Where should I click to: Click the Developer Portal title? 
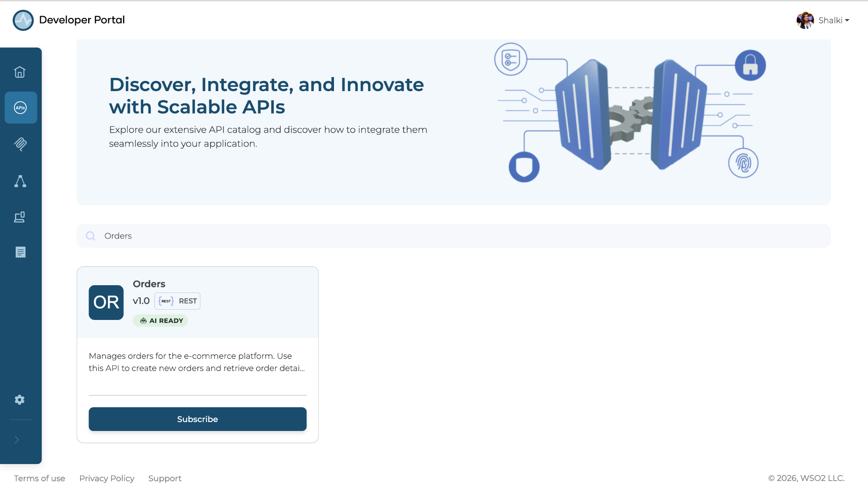[82, 20]
